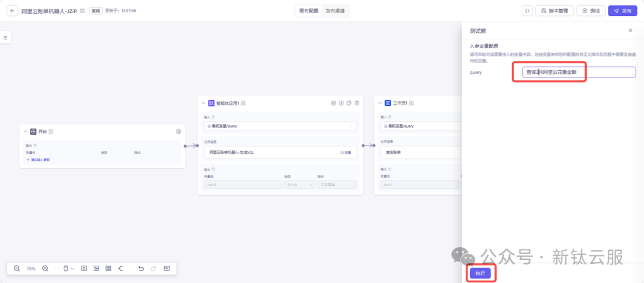Click 配置 in the 智能体应用1 application info
The height and width of the screenshot is (283, 644).
click(346, 153)
